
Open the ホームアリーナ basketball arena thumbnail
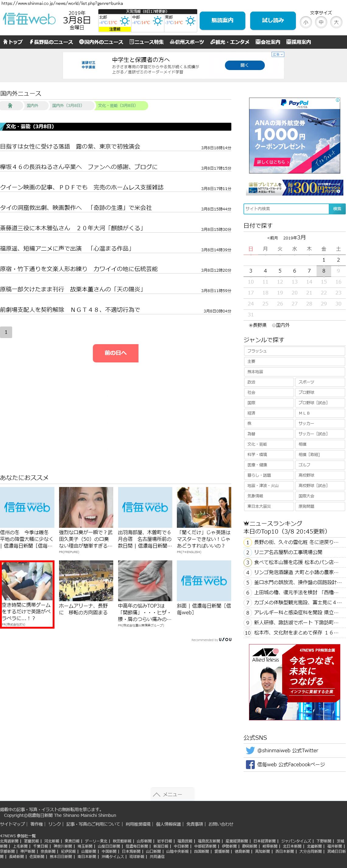pos(86,580)
